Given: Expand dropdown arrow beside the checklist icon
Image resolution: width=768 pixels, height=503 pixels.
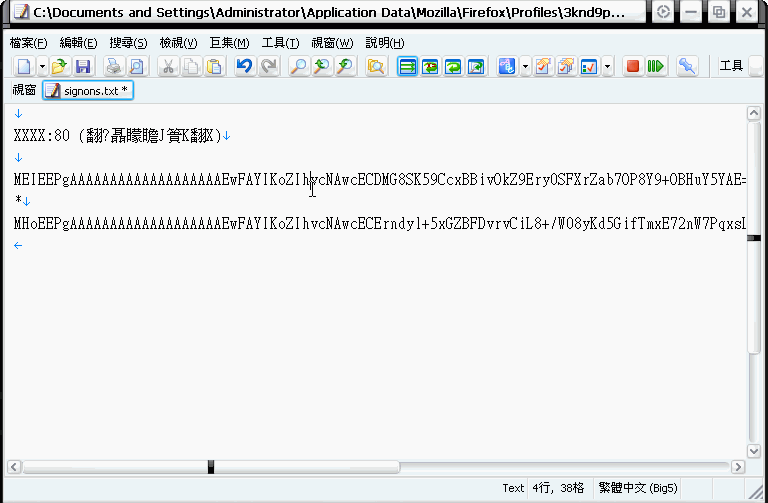Looking at the screenshot, I should (608, 66).
